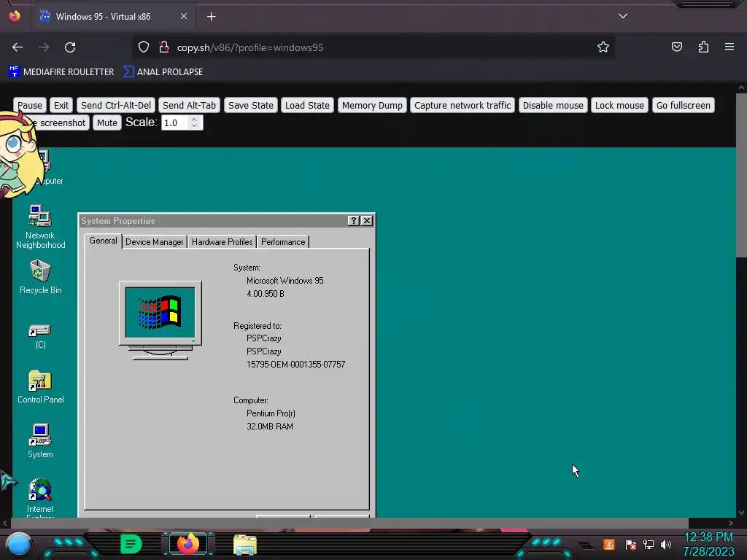Open the green notes app in taskbar
This screenshot has width=747, height=560.
[131, 544]
